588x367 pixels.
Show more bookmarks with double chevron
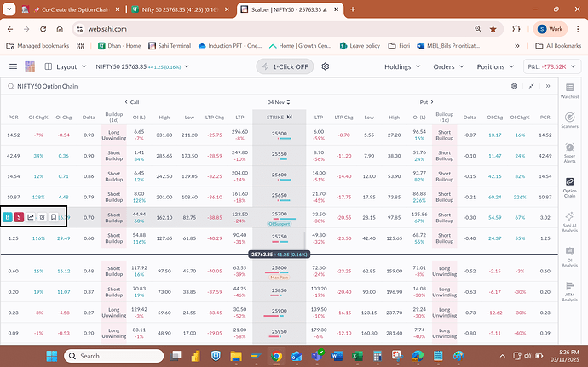click(516, 46)
